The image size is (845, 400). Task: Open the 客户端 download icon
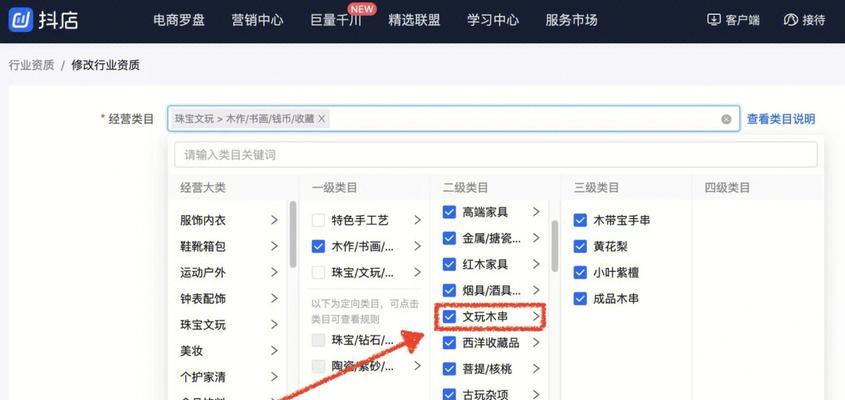(x=714, y=20)
